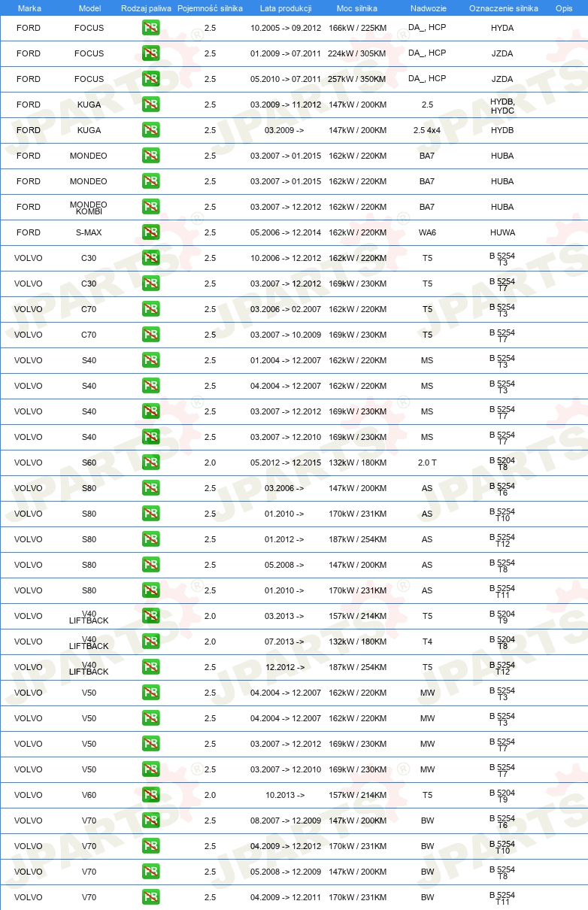Select the fuel icon in S80 05.2008 row
Screen dimensions: 588x910
point(151,565)
